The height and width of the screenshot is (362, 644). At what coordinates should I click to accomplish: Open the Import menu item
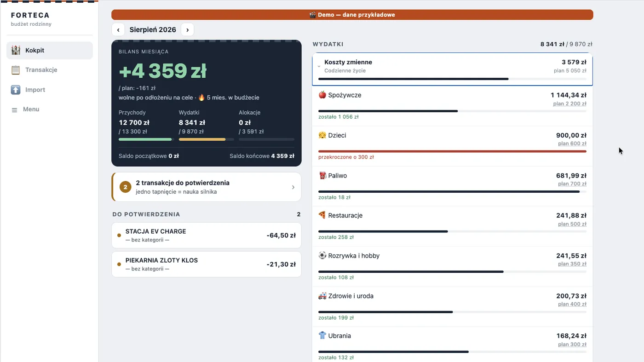coord(50,90)
